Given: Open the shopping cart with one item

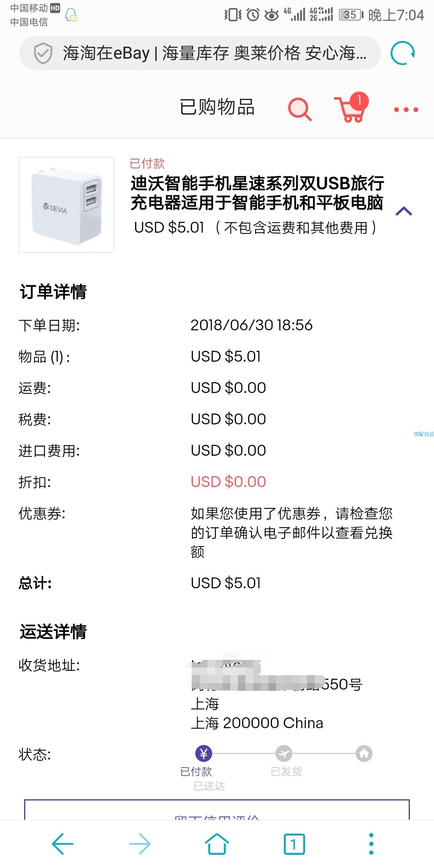Looking at the screenshot, I should pos(352,107).
